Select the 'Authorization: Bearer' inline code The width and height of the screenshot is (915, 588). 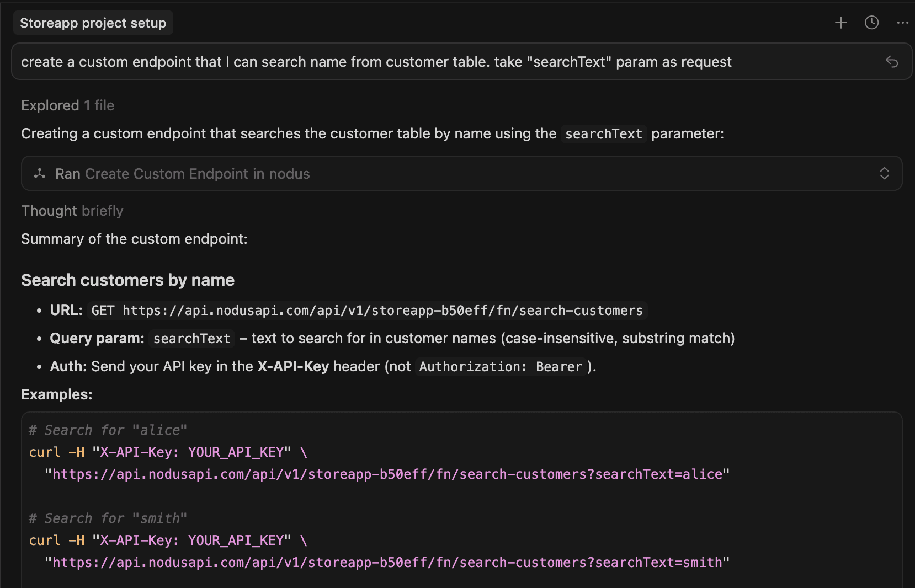coord(499,366)
